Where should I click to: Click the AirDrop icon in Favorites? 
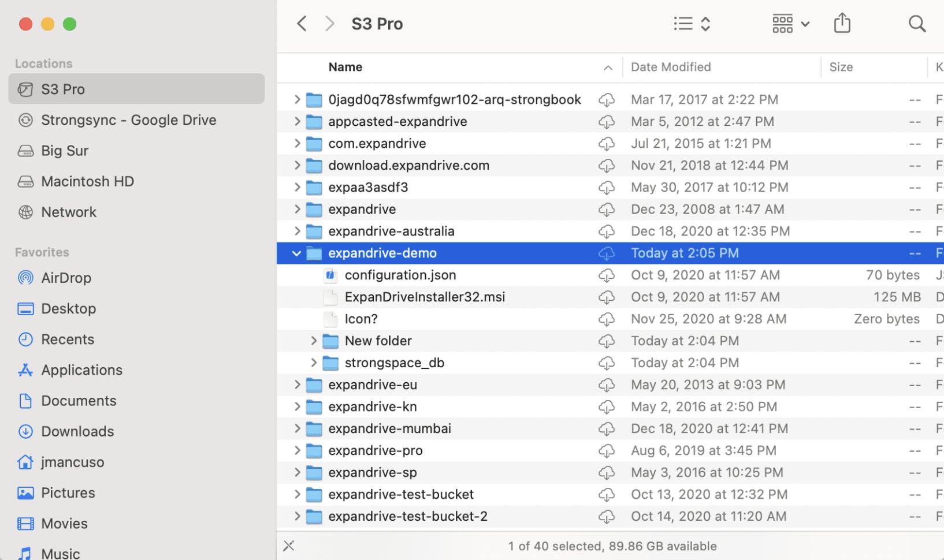tap(25, 278)
